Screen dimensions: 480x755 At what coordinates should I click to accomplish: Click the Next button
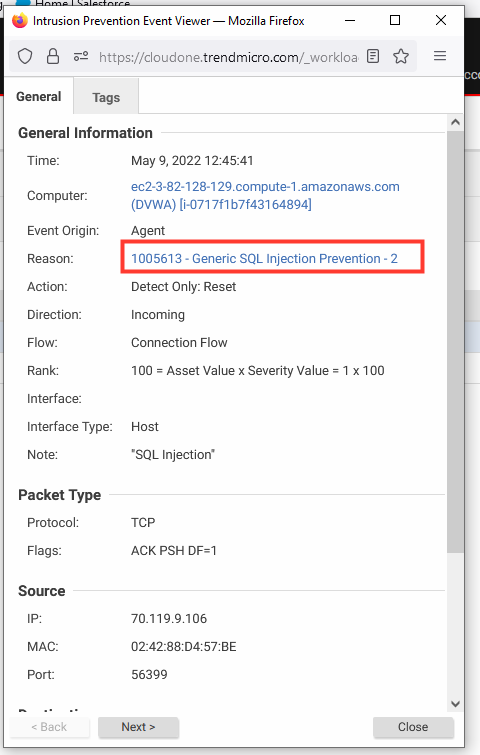(138, 727)
